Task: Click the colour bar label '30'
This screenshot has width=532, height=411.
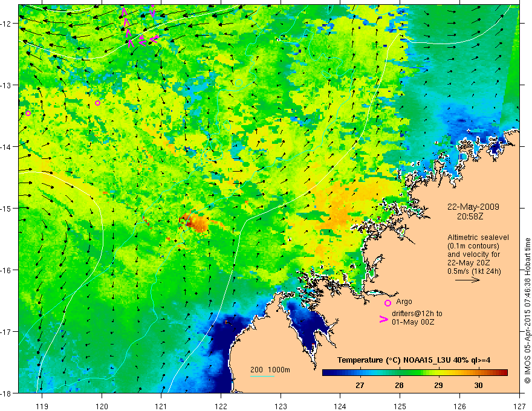Action: (478, 385)
